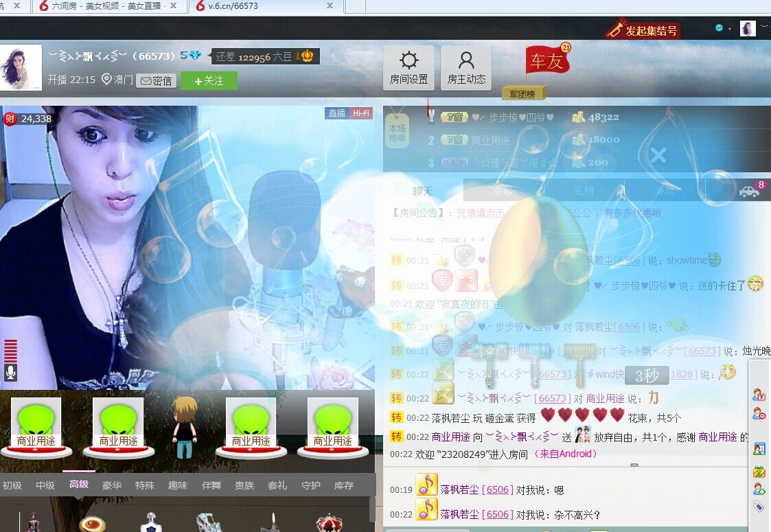Screen dimensions: 771x532
Task: Toggle the Hi-Fi audio mode
Action: click(x=361, y=113)
